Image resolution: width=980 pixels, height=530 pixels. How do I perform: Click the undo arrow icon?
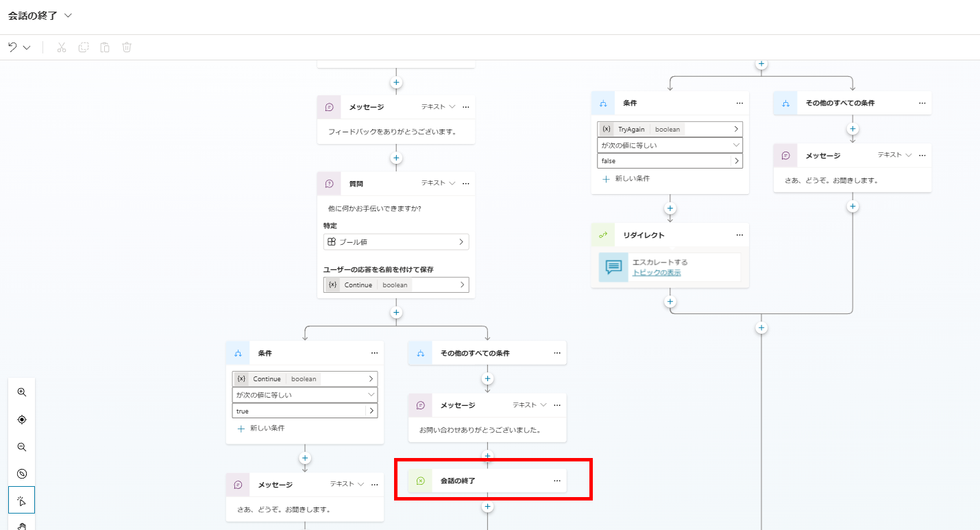coord(14,47)
